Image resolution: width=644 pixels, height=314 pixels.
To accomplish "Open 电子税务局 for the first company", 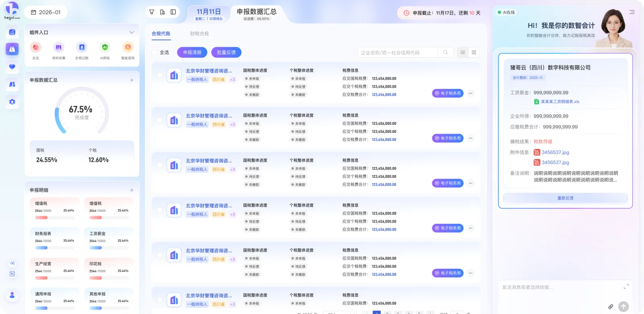I will point(448,93).
